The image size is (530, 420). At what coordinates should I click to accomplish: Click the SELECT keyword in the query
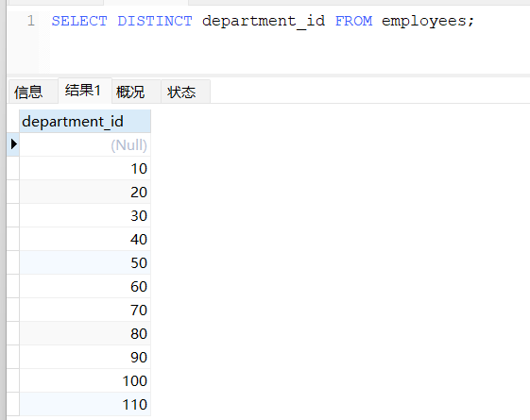point(79,21)
